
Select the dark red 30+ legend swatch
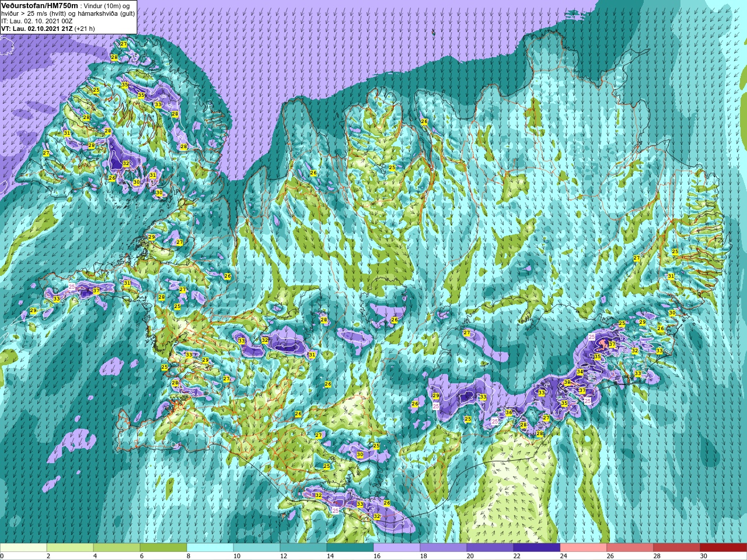724,548
